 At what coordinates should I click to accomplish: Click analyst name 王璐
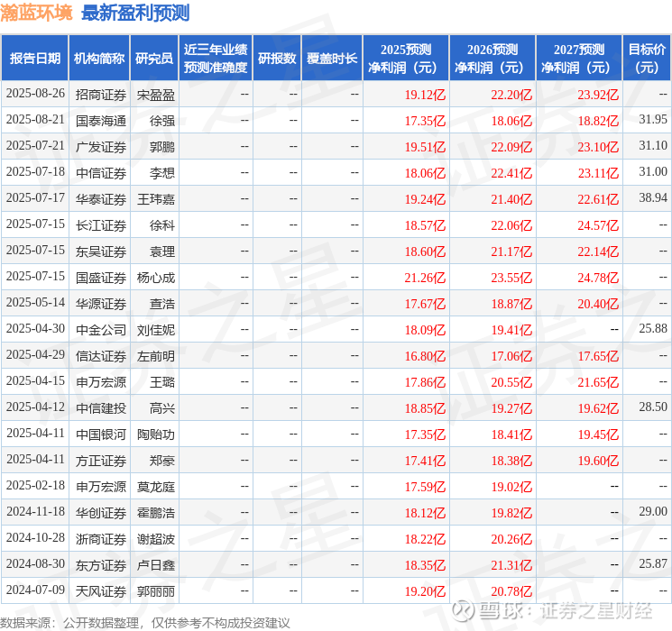click(162, 381)
